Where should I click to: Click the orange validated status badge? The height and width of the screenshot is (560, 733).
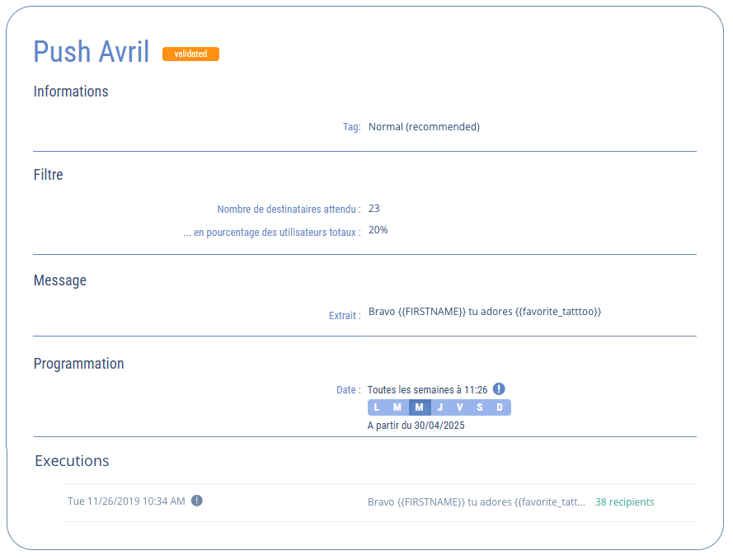pyautogui.click(x=190, y=54)
